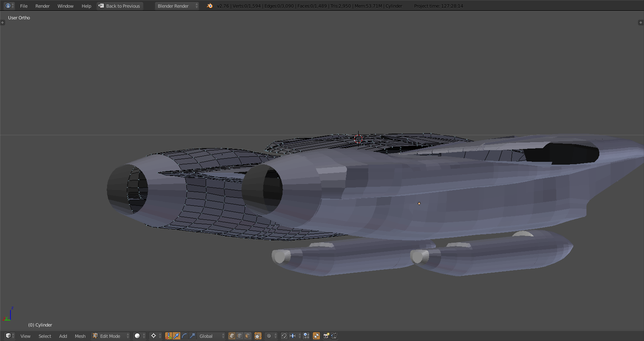
Task: Click the Project time 127:28:14 text
Action: pos(438,6)
